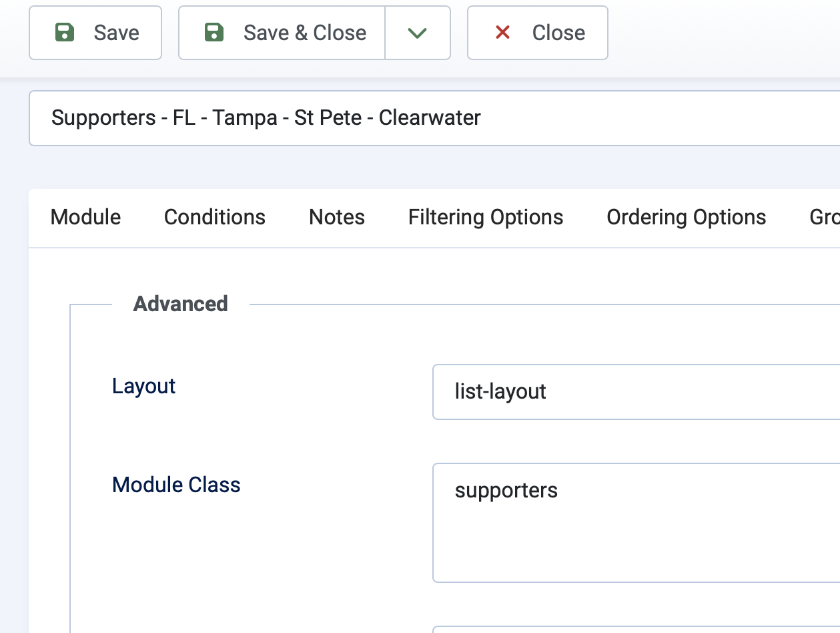
Task: Click the Layout field label
Action: [143, 386]
